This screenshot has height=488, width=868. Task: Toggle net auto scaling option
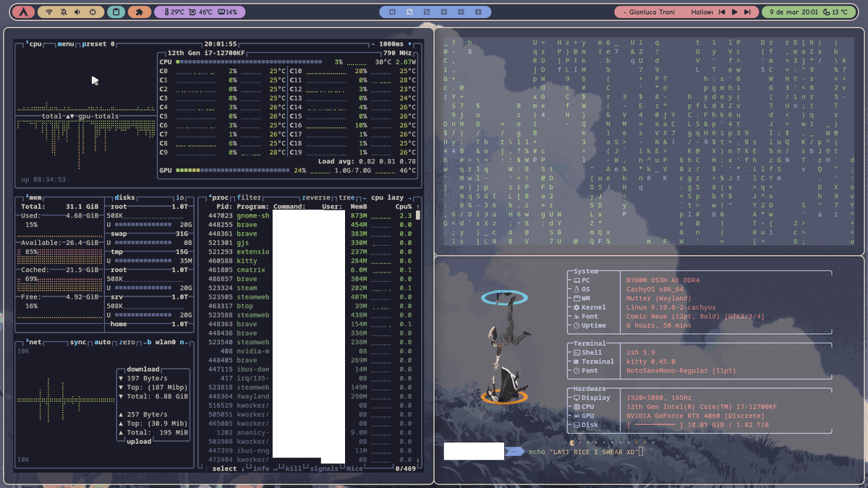click(x=103, y=342)
